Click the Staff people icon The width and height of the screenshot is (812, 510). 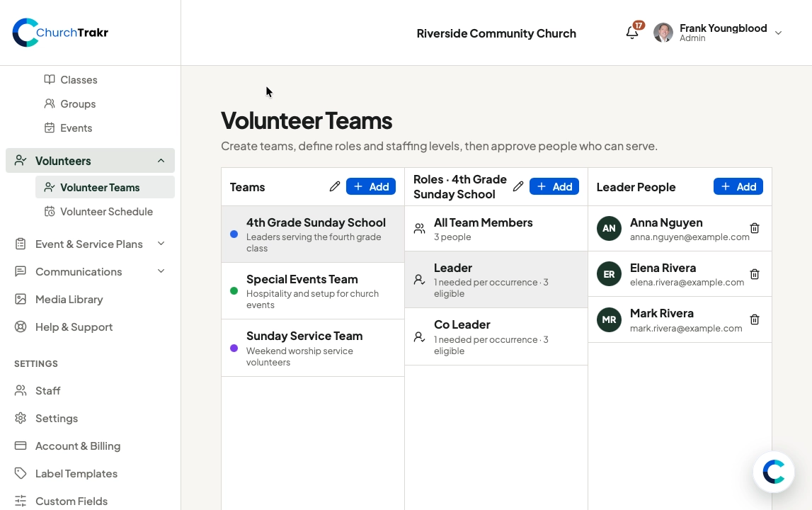(x=21, y=391)
